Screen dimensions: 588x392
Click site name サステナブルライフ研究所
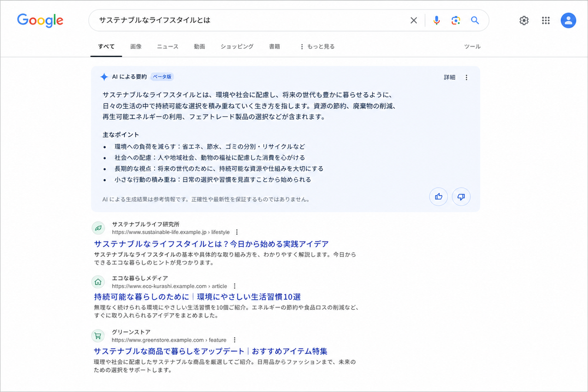pyautogui.click(x=145, y=224)
